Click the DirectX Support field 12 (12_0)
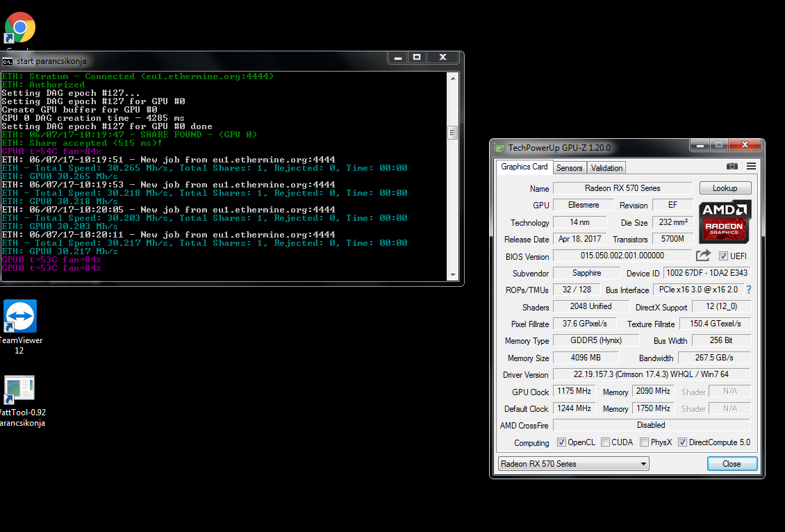Image resolution: width=785 pixels, height=532 pixels. [x=721, y=306]
